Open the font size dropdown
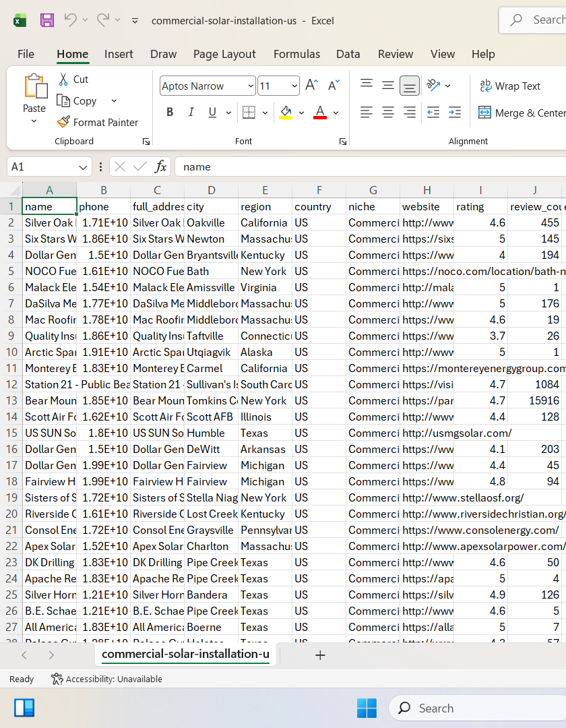566x728 pixels. 294,86
